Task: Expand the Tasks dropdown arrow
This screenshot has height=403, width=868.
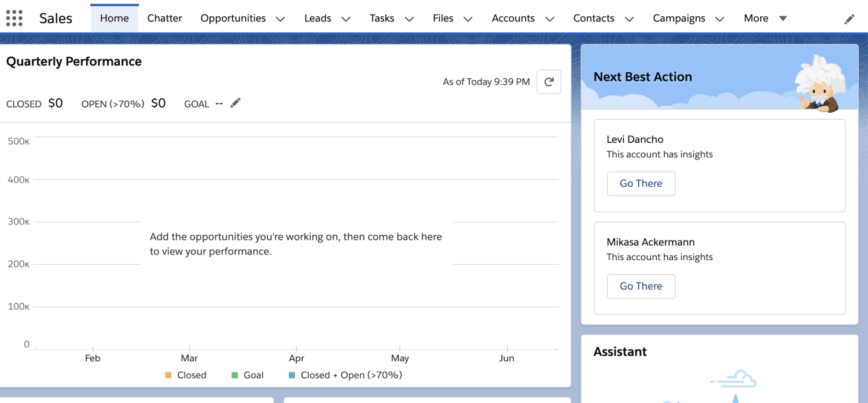Action: (409, 19)
